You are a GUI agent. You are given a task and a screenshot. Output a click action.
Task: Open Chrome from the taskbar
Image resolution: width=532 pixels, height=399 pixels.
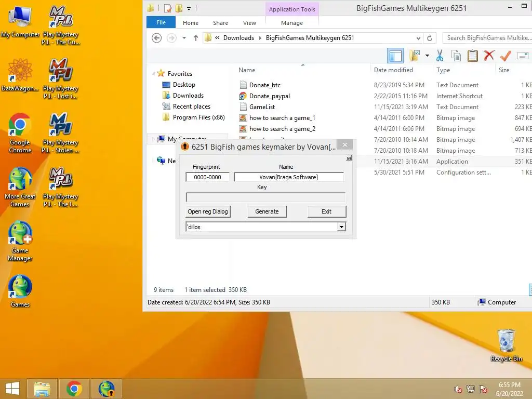[x=74, y=389]
